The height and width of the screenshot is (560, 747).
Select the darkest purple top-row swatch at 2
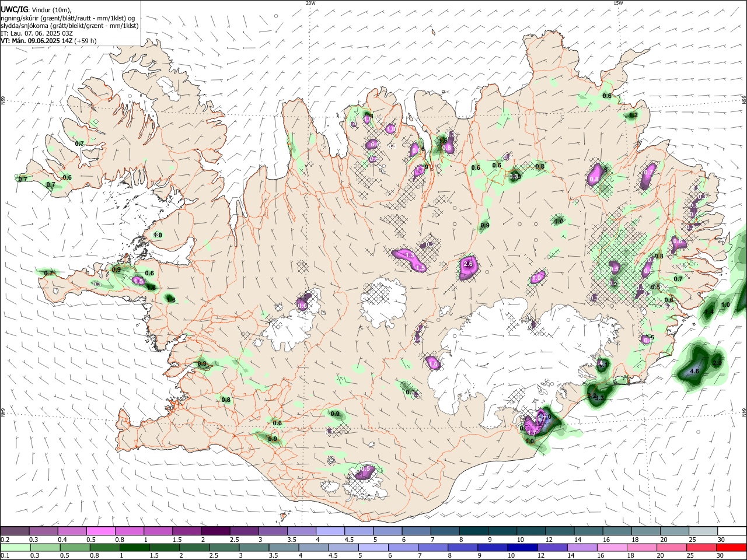(x=215, y=531)
